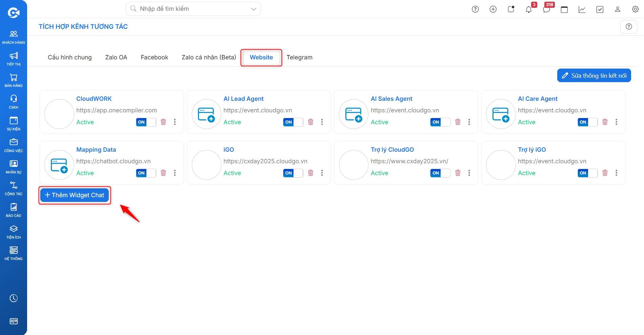This screenshot has height=335, width=644.
Task: Open the Nhân sự module
Action: [14, 167]
